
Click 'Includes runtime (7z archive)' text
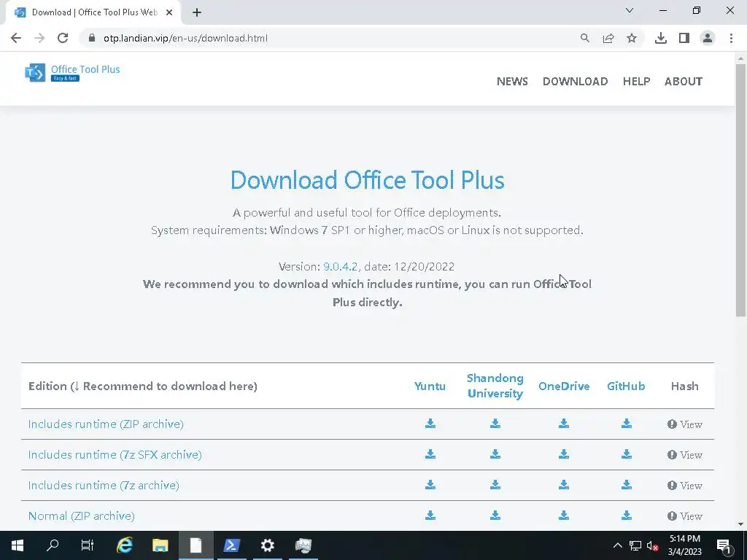click(104, 485)
